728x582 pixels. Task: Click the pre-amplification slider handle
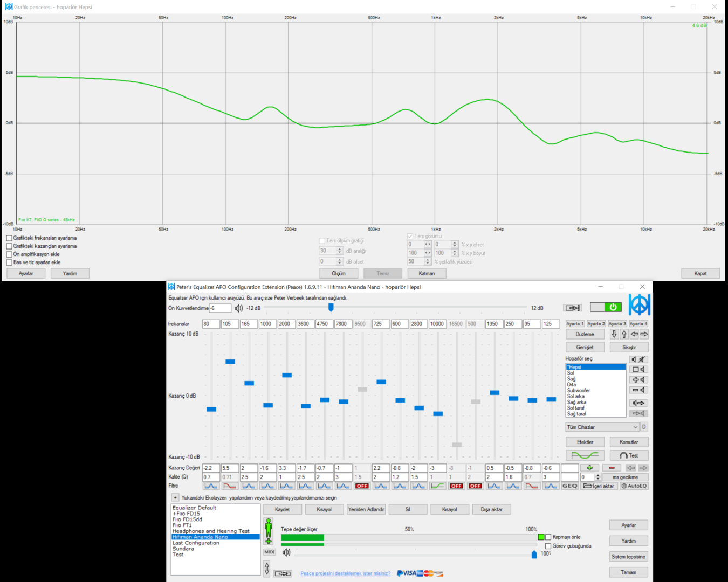point(331,307)
